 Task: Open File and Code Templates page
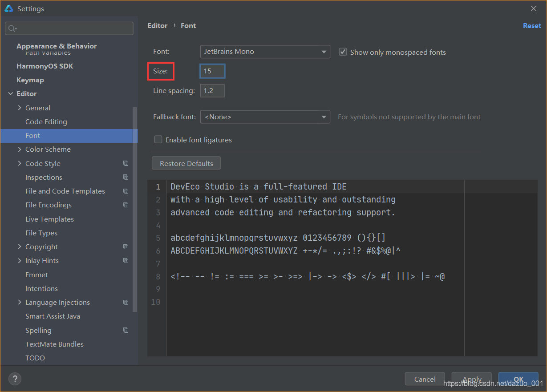pyautogui.click(x=65, y=191)
